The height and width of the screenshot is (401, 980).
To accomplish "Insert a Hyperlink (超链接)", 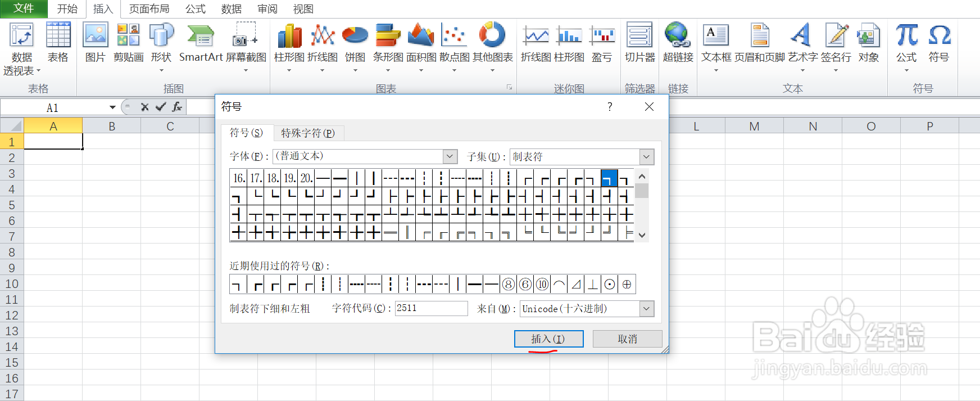I will pos(678,43).
